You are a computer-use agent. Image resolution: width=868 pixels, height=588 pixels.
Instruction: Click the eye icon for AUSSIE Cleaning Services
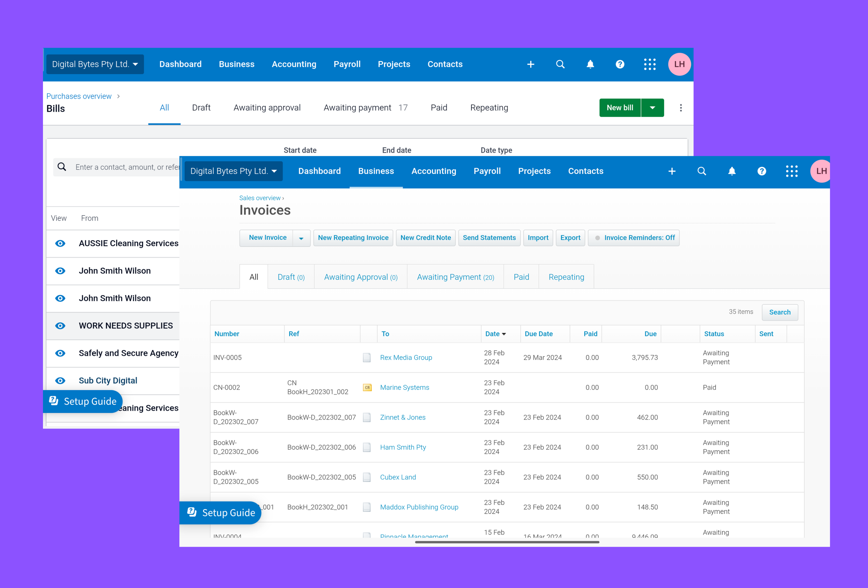coord(60,243)
